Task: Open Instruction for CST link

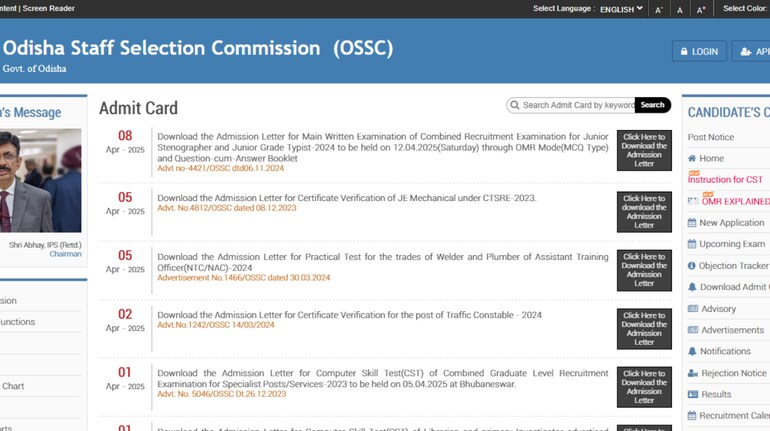Action: [x=725, y=180]
